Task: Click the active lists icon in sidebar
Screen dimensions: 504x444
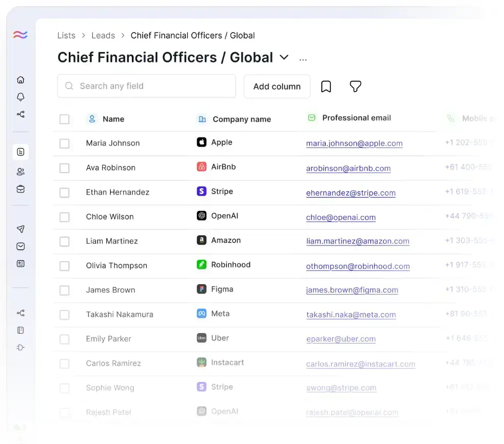Action: coord(20,152)
